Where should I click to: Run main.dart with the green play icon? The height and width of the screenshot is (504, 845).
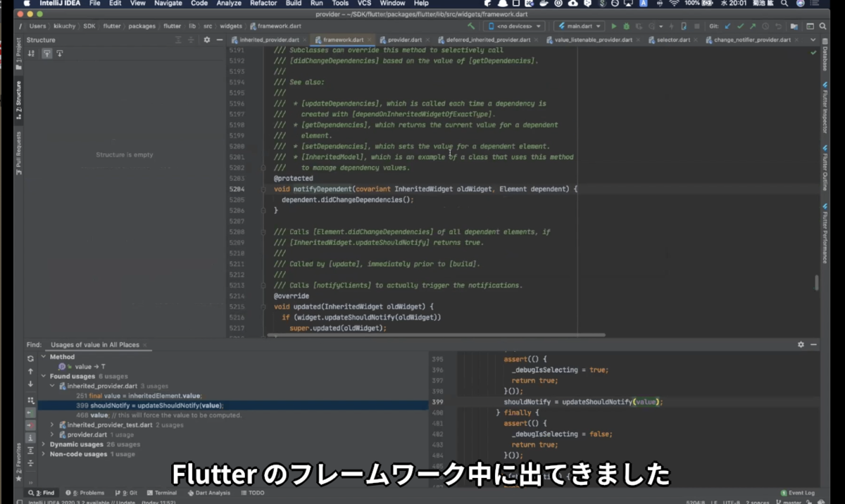[x=614, y=26]
